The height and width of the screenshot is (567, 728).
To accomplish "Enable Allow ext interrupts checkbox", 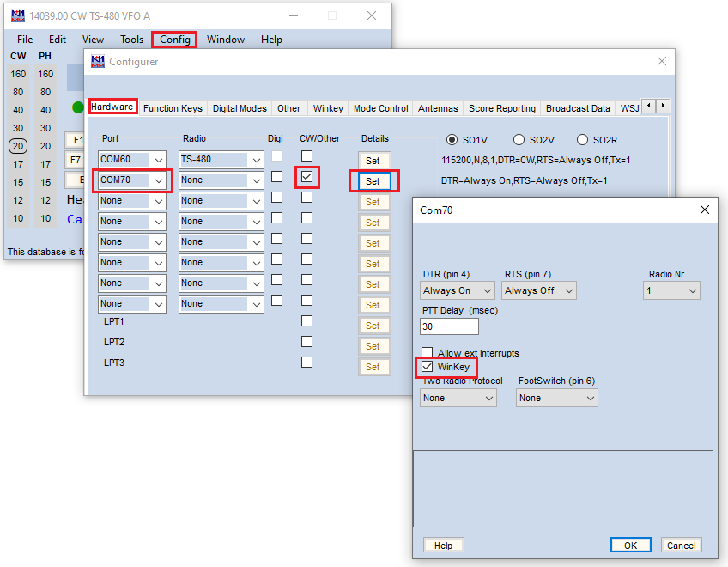I will pyautogui.click(x=428, y=352).
